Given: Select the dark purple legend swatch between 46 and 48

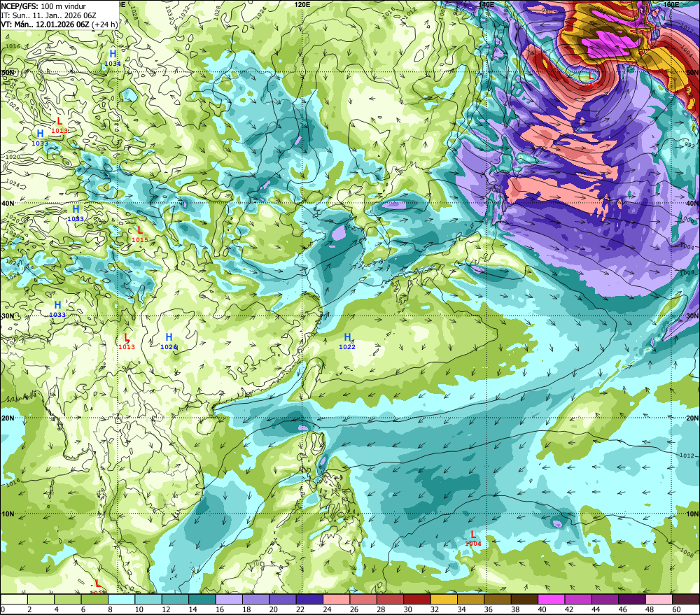Looking at the screenshot, I should [631, 600].
